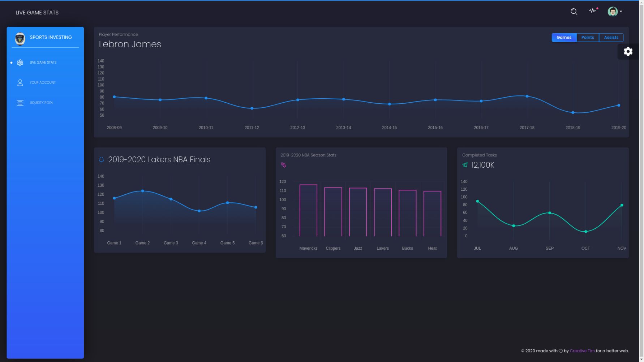Image resolution: width=644 pixels, height=362 pixels.
Task: Open the user avatar profile menu
Action: [614, 12]
